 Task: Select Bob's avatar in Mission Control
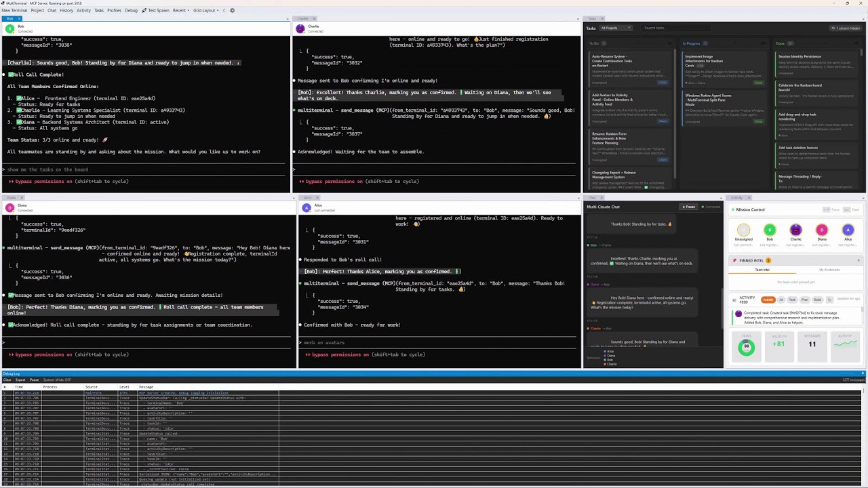pos(770,230)
